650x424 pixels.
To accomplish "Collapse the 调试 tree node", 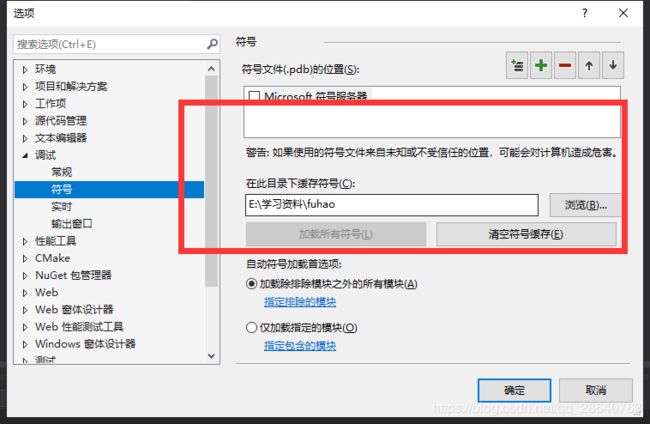I will [25, 155].
